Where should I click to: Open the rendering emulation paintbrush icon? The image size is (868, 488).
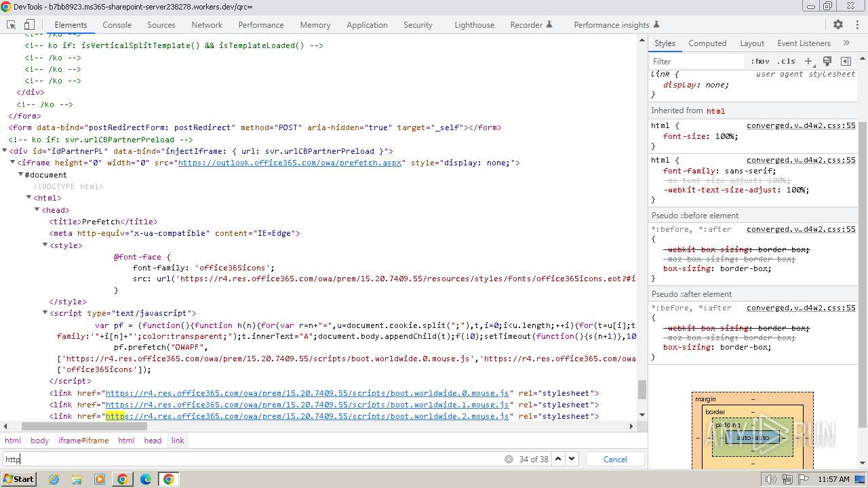point(827,61)
